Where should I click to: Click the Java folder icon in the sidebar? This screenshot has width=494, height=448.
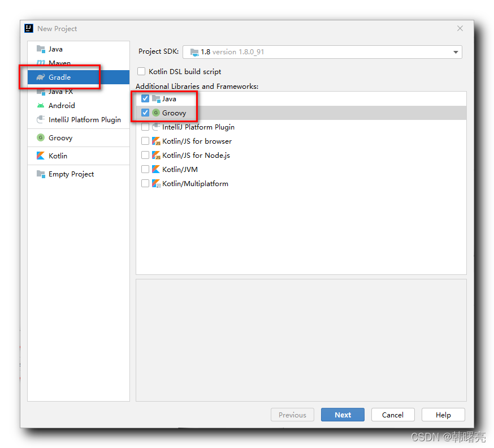point(41,49)
